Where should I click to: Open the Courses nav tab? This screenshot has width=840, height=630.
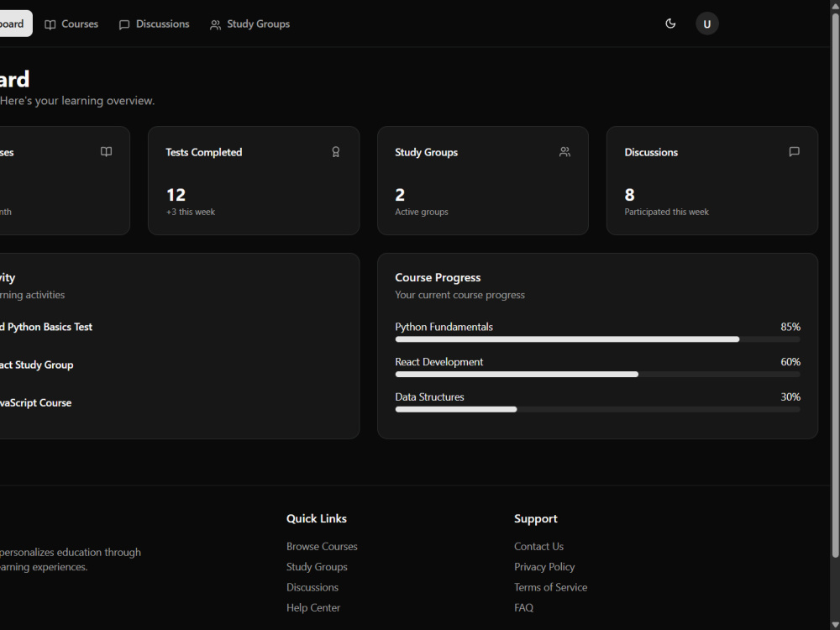[x=71, y=24]
